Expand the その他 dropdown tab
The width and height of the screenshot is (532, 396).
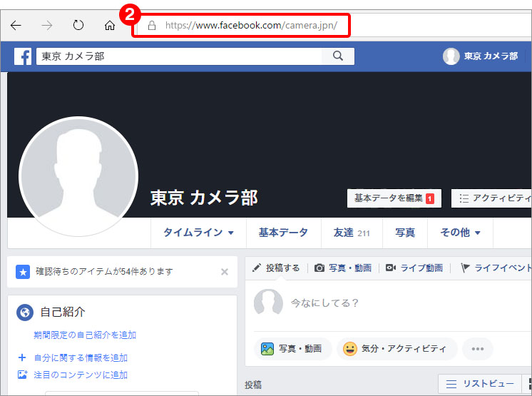[x=460, y=233]
